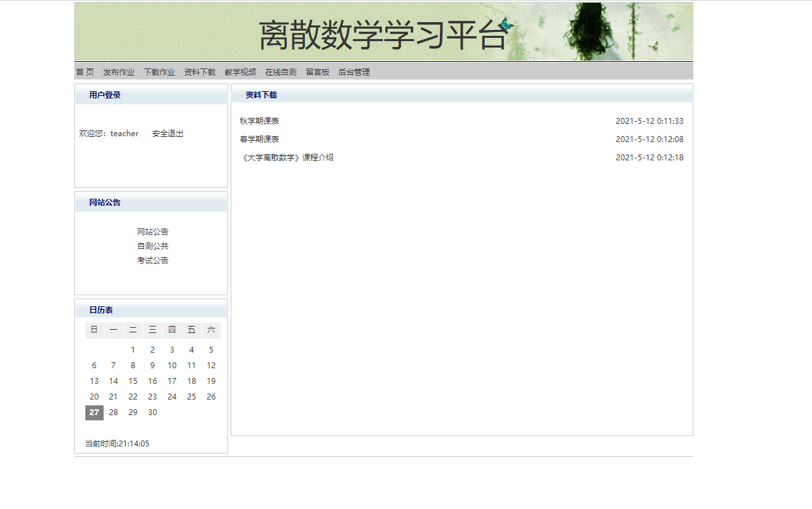Click the 日 column header in calendar
This screenshot has width=812, height=509.
pos(94,330)
